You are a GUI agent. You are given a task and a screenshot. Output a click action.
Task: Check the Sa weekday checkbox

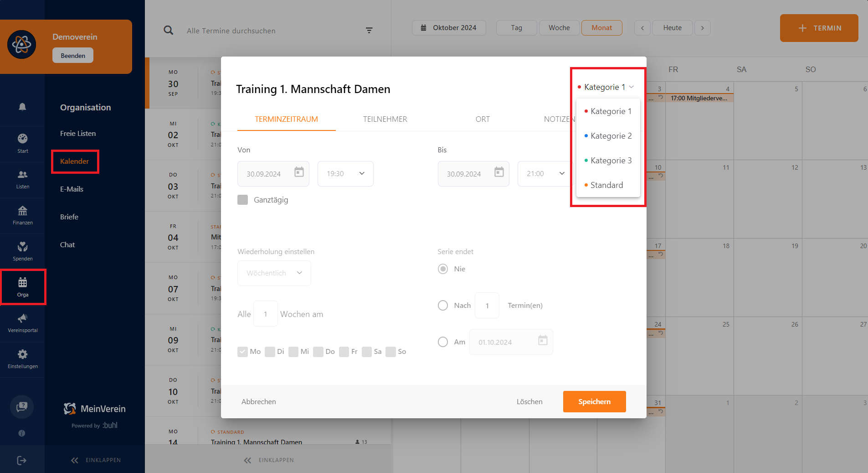(367, 352)
